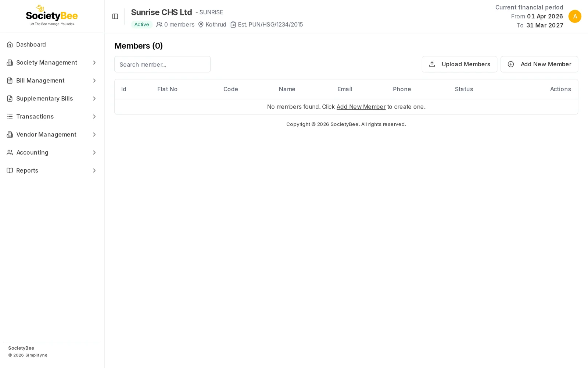The width and height of the screenshot is (588, 368).
Task: Open the Reports menu label
Action: (27, 170)
